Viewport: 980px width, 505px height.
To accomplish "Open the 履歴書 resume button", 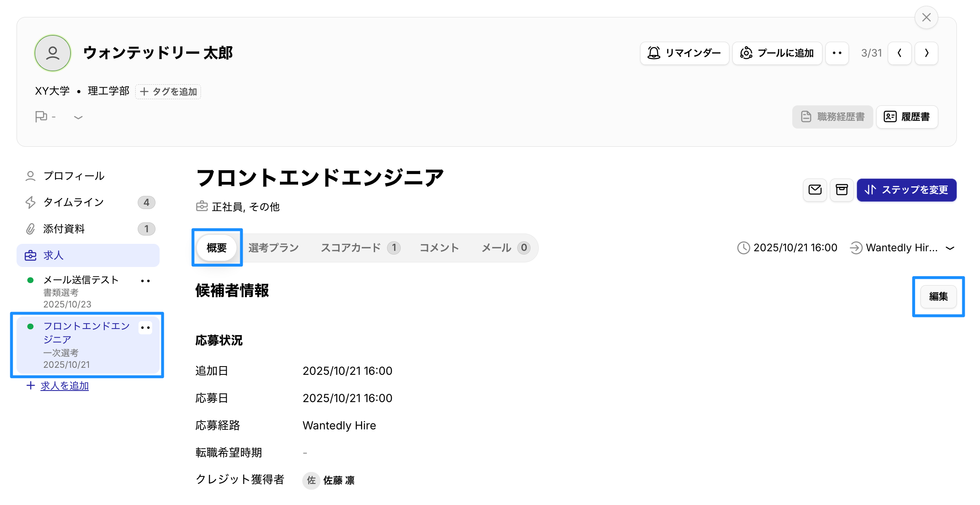I will point(907,117).
